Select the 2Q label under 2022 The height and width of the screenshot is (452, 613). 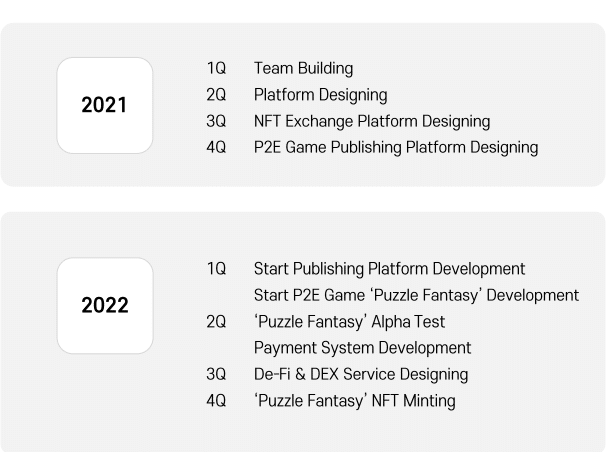click(x=216, y=322)
